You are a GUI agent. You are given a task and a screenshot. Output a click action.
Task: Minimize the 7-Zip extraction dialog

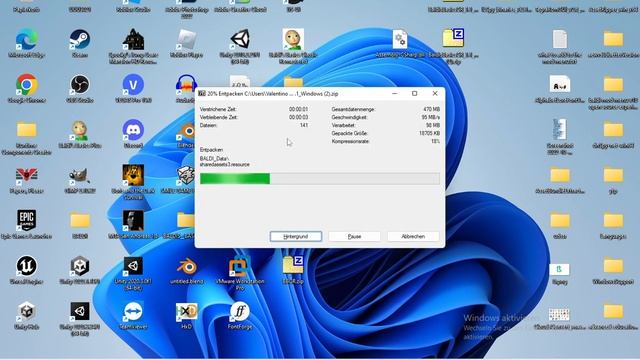click(x=394, y=93)
